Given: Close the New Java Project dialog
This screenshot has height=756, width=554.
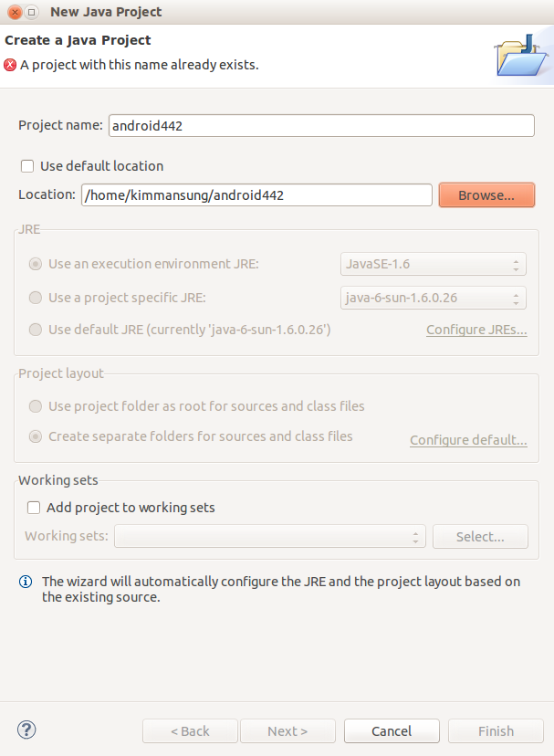Looking at the screenshot, I should click(x=15, y=12).
